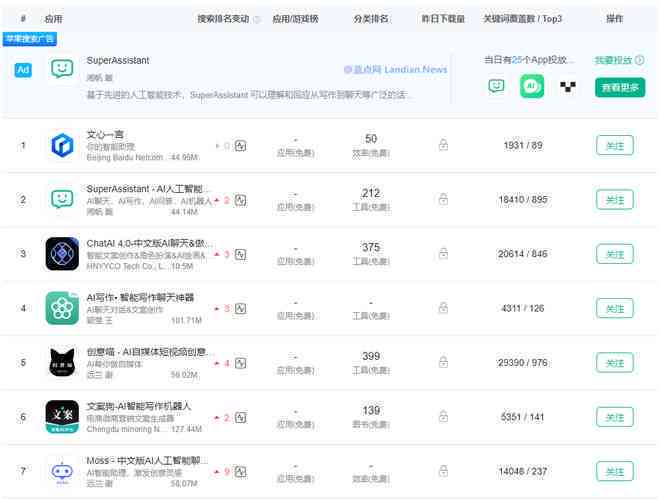Open the 我要投放 link
The image size is (660, 499).
tap(613, 60)
